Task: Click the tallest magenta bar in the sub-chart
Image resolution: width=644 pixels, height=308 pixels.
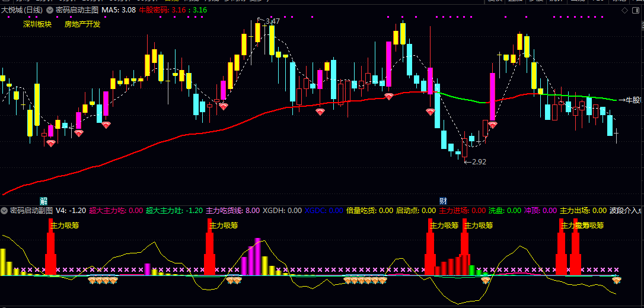Action: coord(258,256)
